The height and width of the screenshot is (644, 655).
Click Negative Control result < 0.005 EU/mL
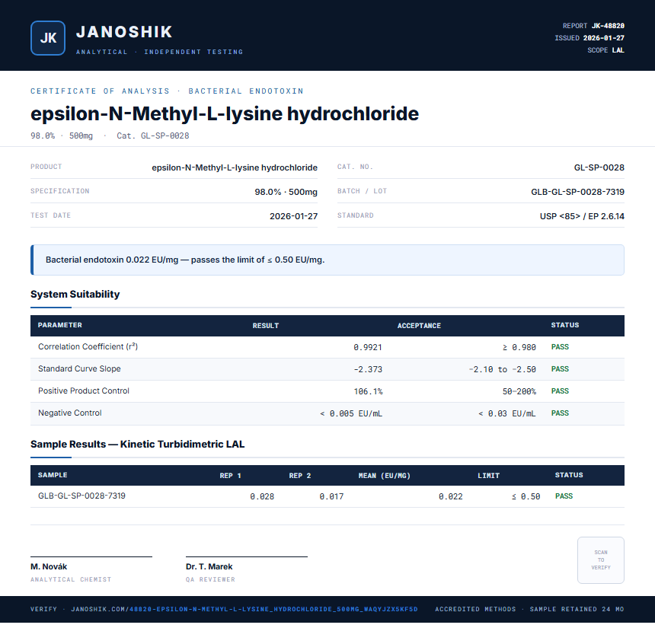pyautogui.click(x=351, y=414)
